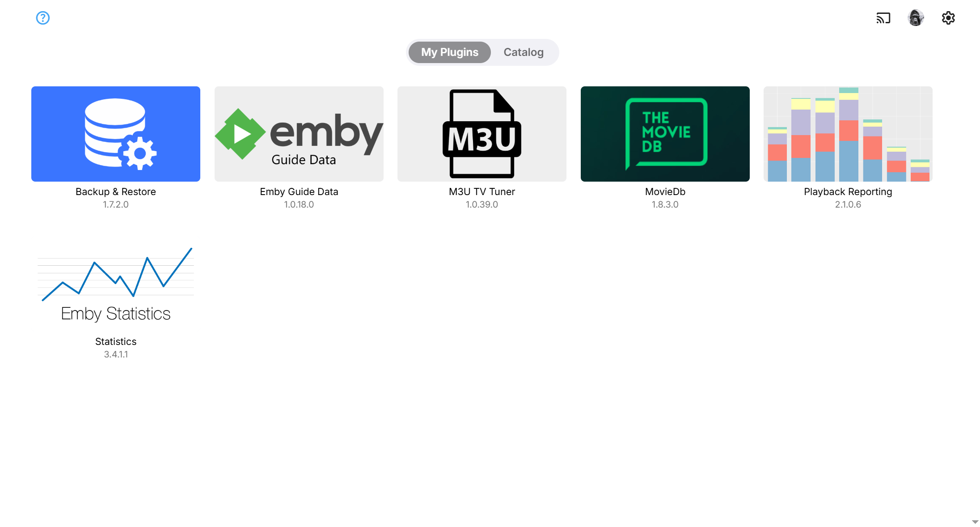Image resolution: width=980 pixels, height=527 pixels.
Task: Select the Emby Guide Data plugin image
Action: click(x=299, y=134)
